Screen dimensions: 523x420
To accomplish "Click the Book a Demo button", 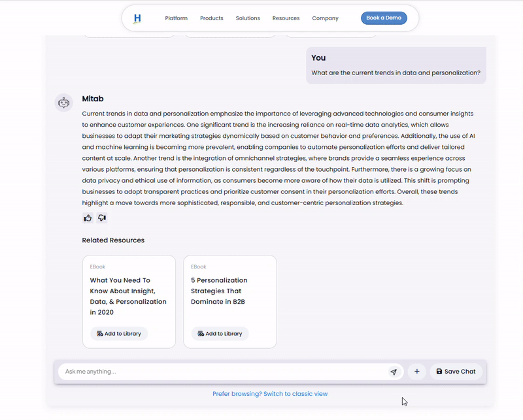I will [x=384, y=18].
